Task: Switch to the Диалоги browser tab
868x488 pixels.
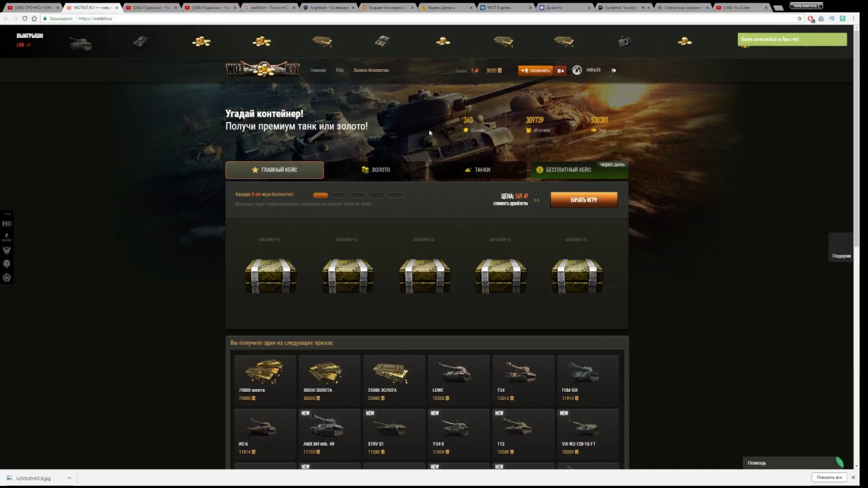Action: tap(565, 7)
